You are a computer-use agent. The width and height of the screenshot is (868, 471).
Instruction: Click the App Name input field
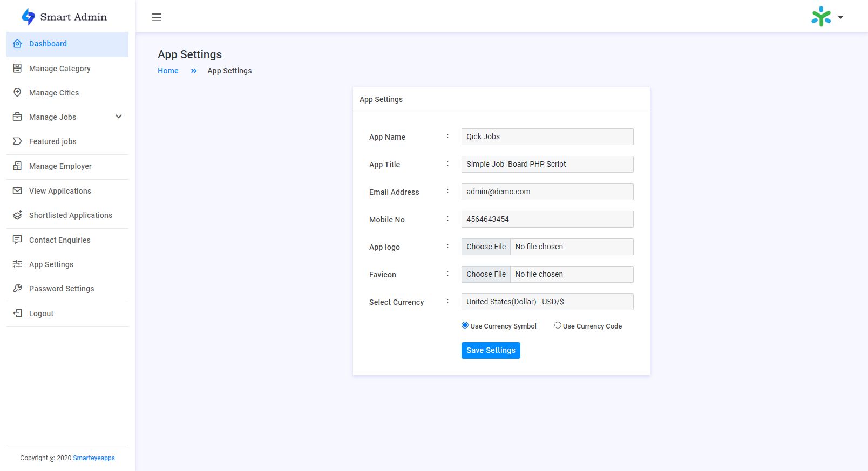pyautogui.click(x=547, y=137)
